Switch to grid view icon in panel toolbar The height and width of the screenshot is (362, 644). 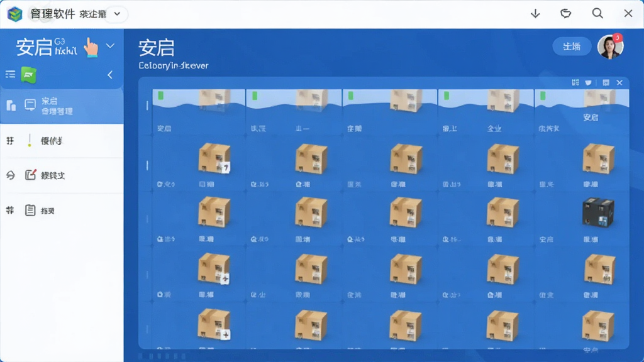tap(575, 82)
